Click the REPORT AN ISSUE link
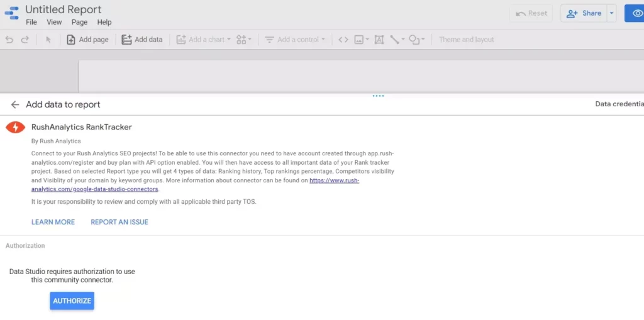644x320 pixels. [119, 222]
